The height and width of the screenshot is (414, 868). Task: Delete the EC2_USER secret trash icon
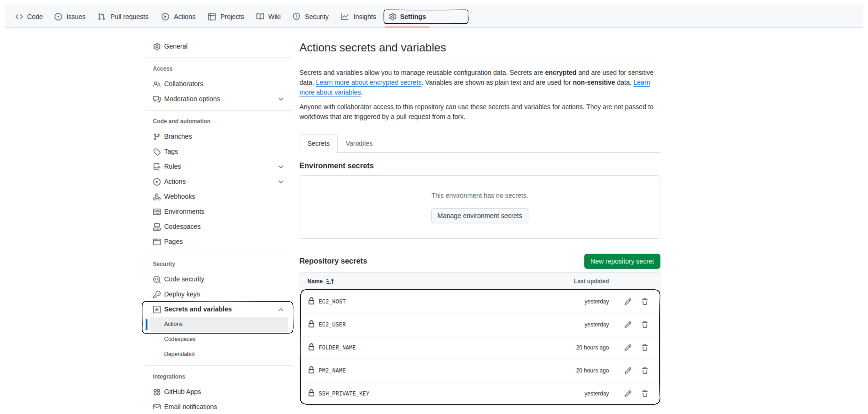[x=644, y=324]
